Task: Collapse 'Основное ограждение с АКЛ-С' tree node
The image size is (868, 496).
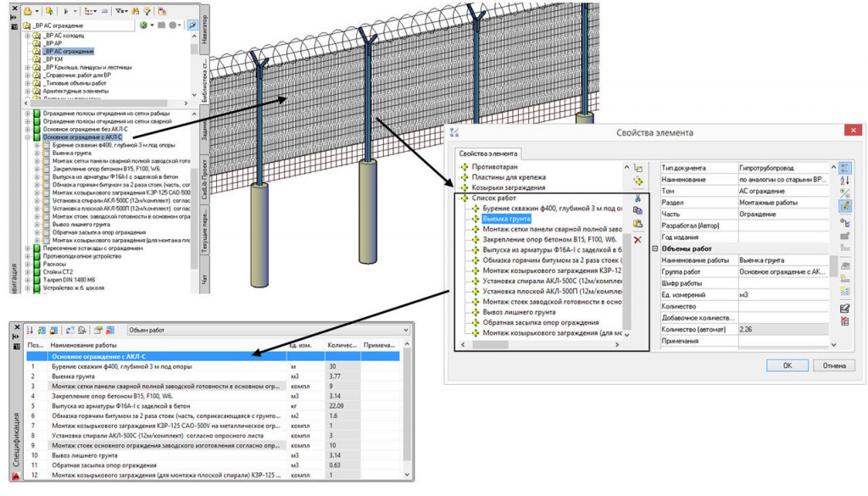Action: 27,137
